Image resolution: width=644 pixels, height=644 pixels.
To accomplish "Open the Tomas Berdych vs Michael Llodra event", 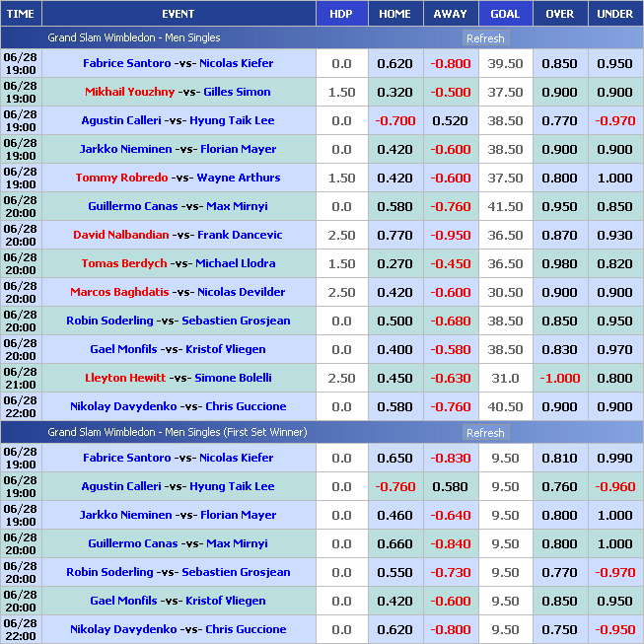I will pyautogui.click(x=178, y=263).
